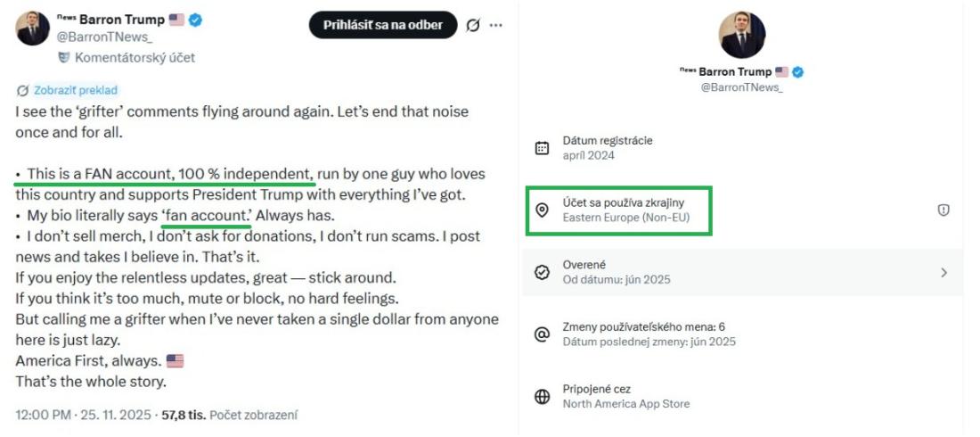Click the blue verified badge in post header
This screenshot has width=980, height=437.
[195, 20]
